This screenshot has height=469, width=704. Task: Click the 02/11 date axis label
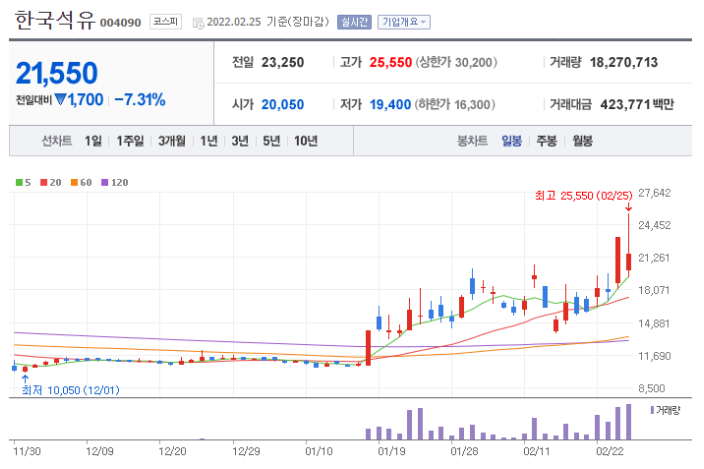tap(537, 451)
